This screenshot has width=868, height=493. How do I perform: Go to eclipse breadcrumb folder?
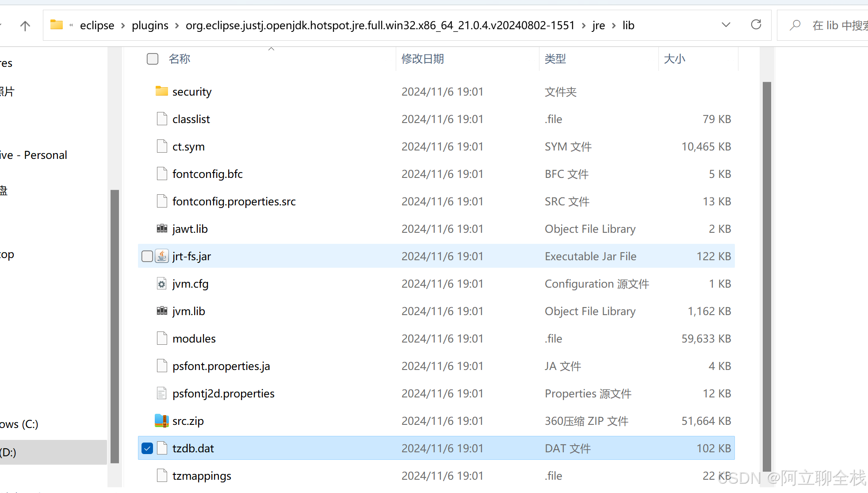(97, 26)
